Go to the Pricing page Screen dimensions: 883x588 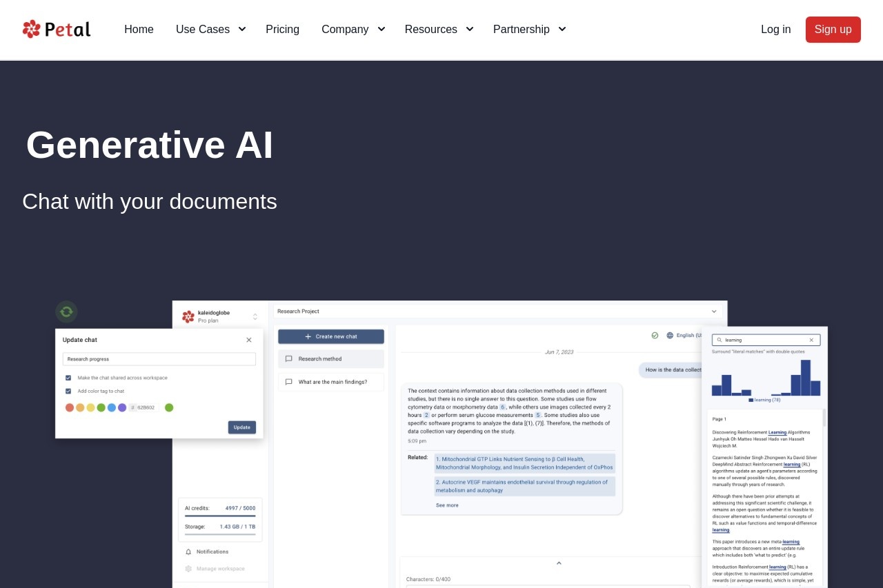282,29
